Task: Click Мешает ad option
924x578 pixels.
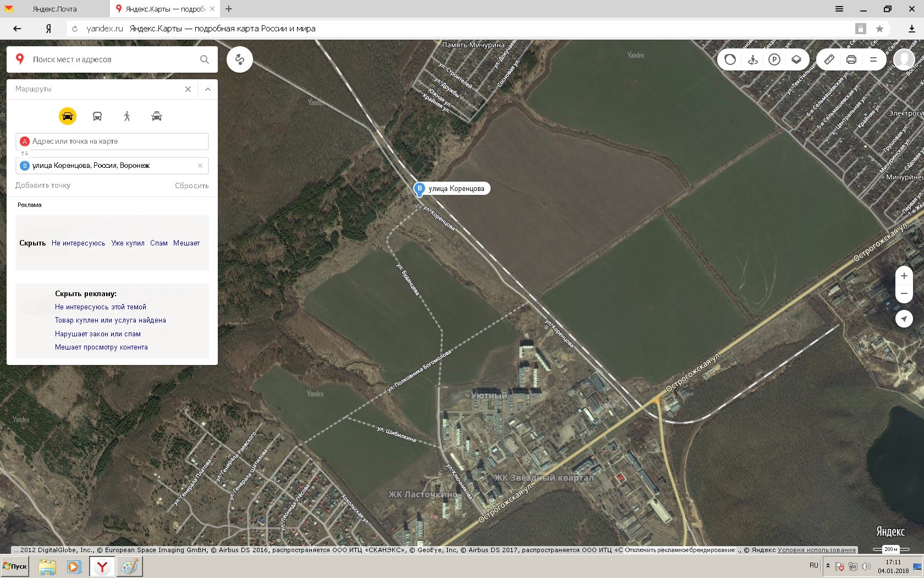Action: [186, 243]
